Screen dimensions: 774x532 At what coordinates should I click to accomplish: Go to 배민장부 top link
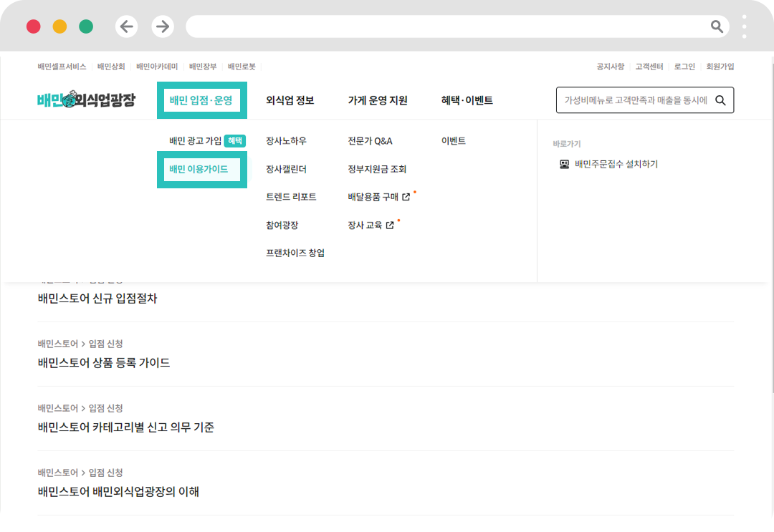203,67
